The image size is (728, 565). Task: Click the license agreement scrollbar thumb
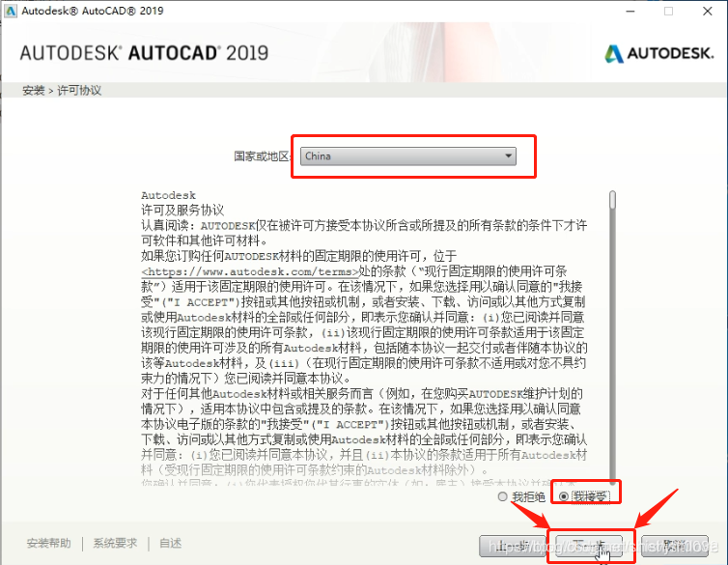(x=612, y=200)
